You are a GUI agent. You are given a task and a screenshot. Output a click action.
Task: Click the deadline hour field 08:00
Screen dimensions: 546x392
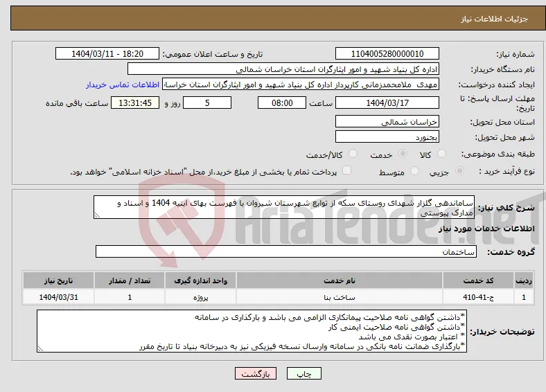(x=282, y=103)
